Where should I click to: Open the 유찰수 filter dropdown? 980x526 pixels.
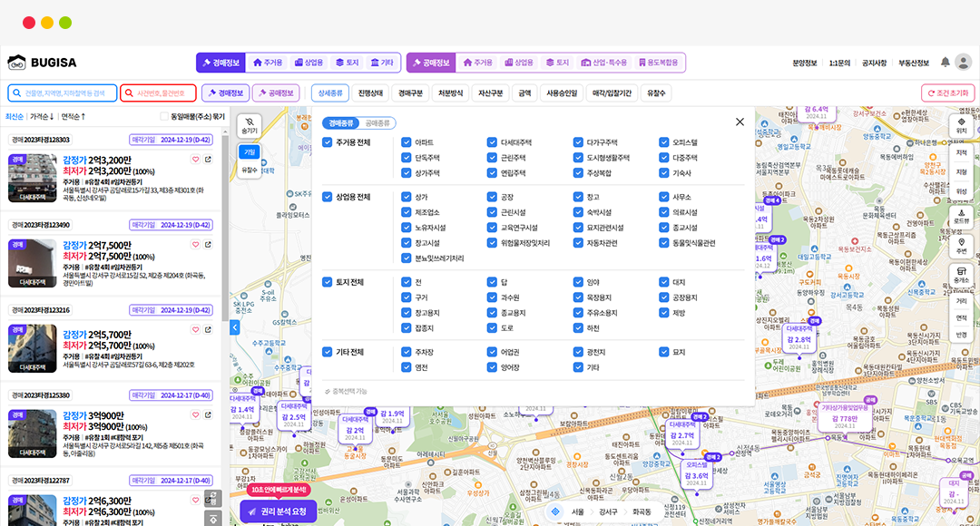pyautogui.click(x=655, y=93)
